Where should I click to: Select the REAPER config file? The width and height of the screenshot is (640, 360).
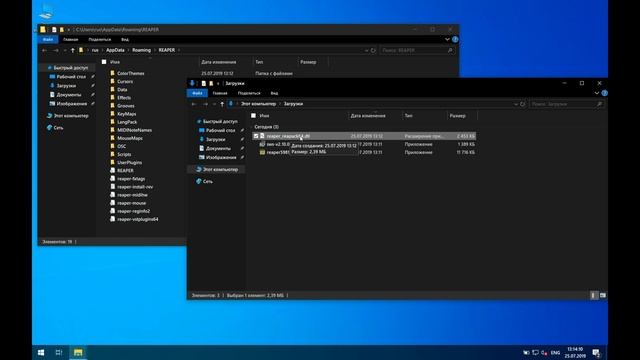tap(125, 171)
